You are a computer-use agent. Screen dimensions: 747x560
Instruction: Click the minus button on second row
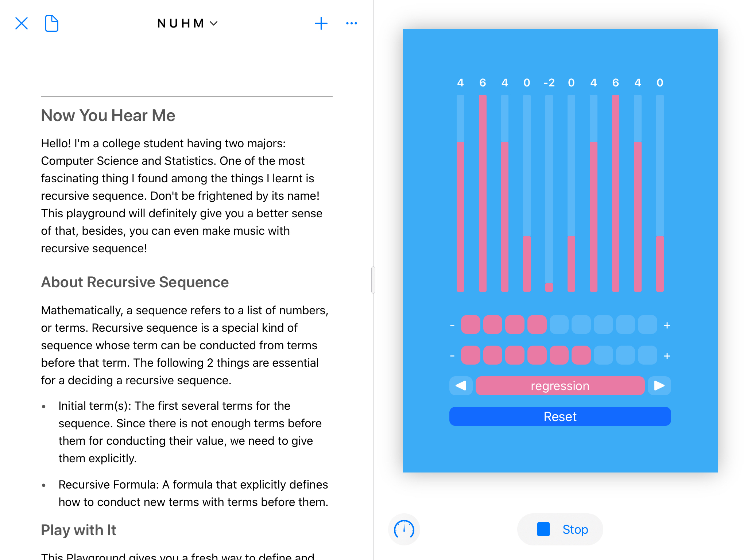452,355
